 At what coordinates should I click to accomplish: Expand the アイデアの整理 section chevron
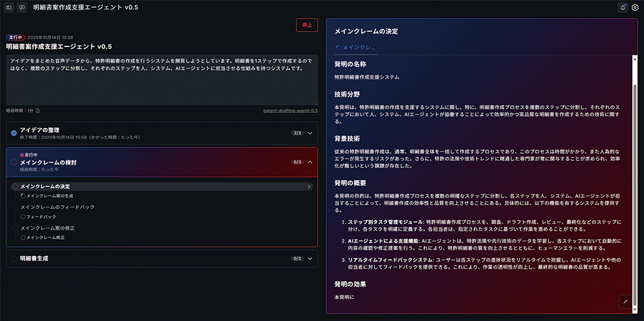310,133
